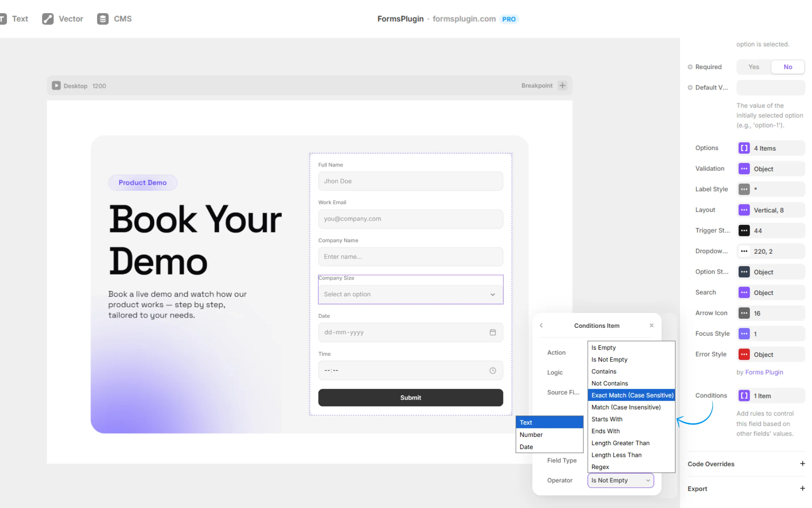The image size is (812, 508).
Task: Select Number in field type list
Action: click(x=531, y=435)
